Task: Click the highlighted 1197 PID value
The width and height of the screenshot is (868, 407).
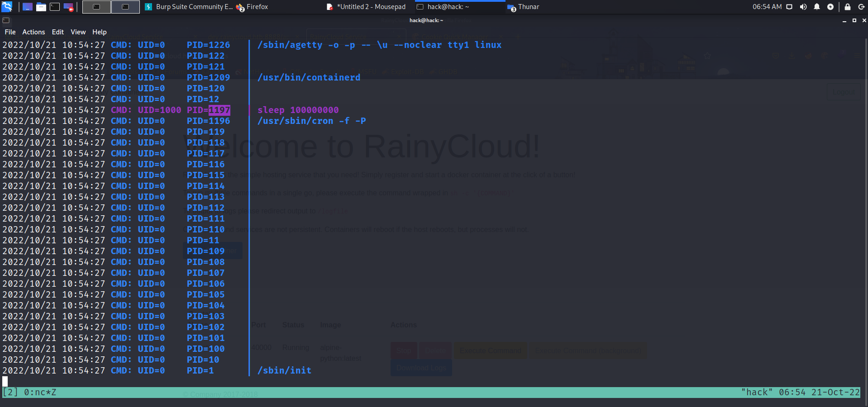Action: point(219,110)
